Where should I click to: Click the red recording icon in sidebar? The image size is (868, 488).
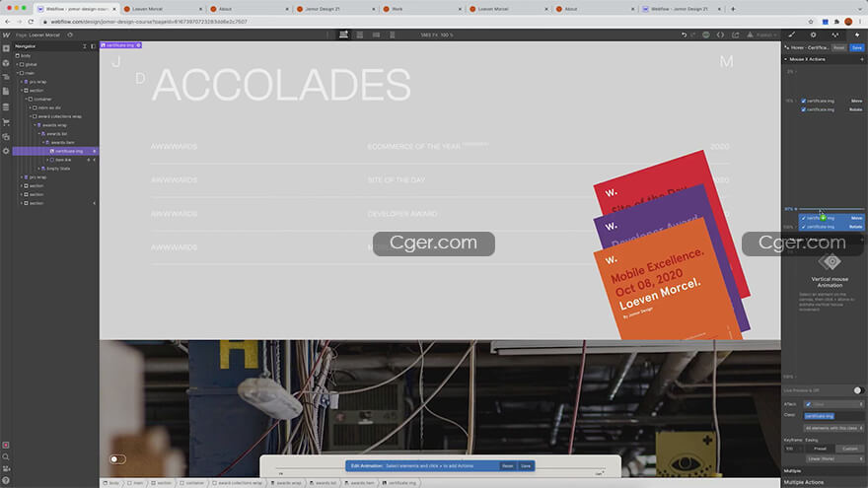click(x=6, y=445)
